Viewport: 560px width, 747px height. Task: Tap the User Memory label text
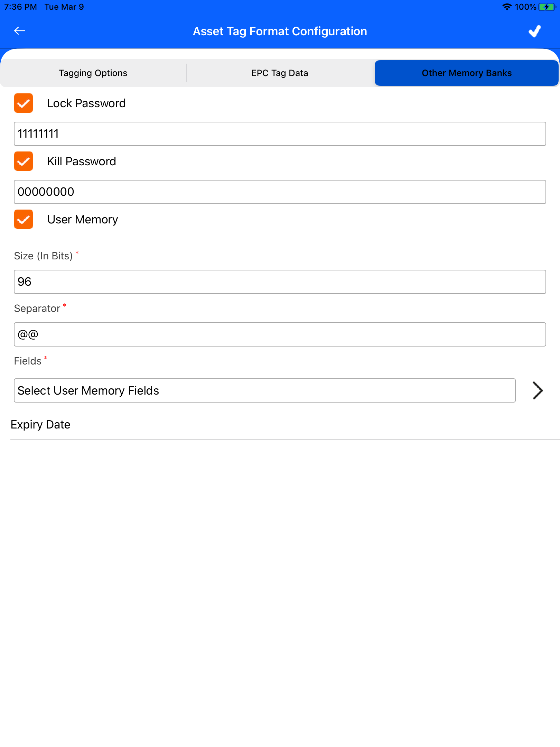pos(83,220)
